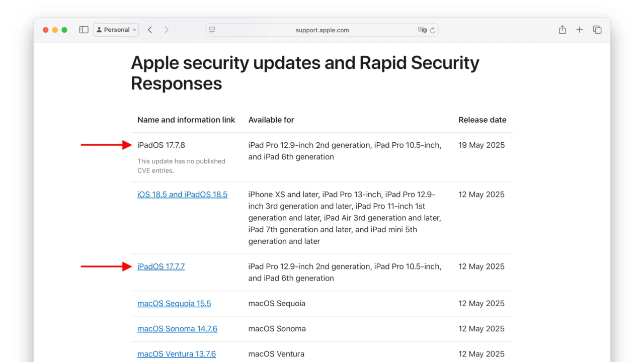Image resolution: width=644 pixels, height=362 pixels.
Task: Click the translate page icon
Action: [422, 30]
